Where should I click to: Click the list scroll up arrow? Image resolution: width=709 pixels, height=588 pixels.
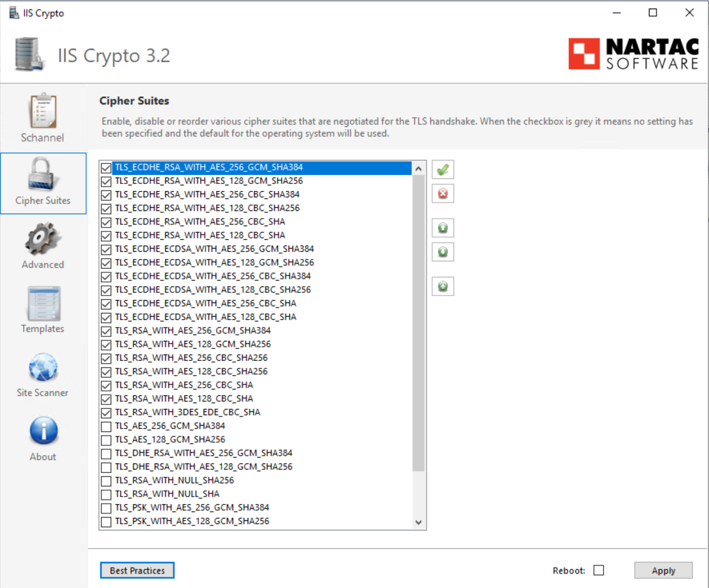click(418, 169)
